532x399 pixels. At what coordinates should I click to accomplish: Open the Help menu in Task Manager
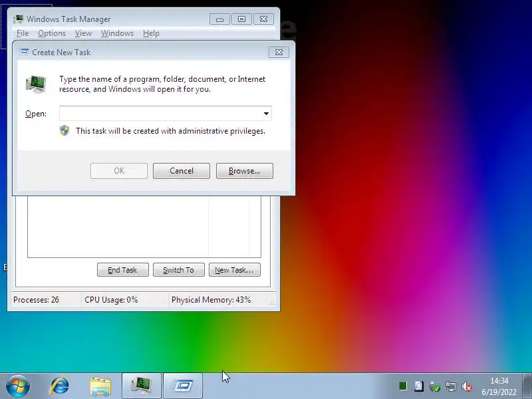tap(151, 33)
